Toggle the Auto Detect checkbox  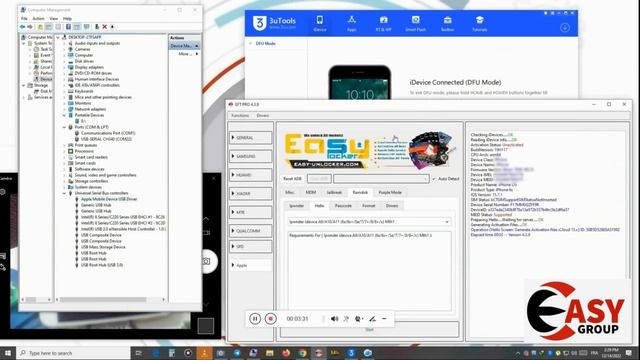434,179
